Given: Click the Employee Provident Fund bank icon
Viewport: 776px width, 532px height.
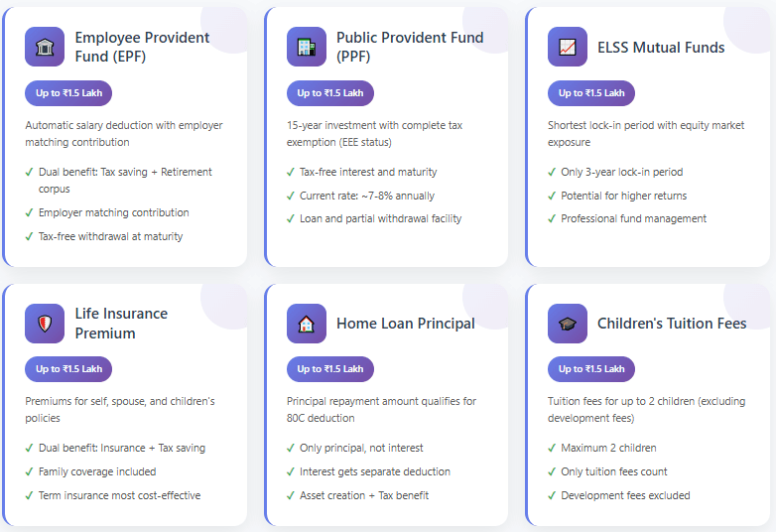Looking at the screenshot, I should (x=45, y=47).
